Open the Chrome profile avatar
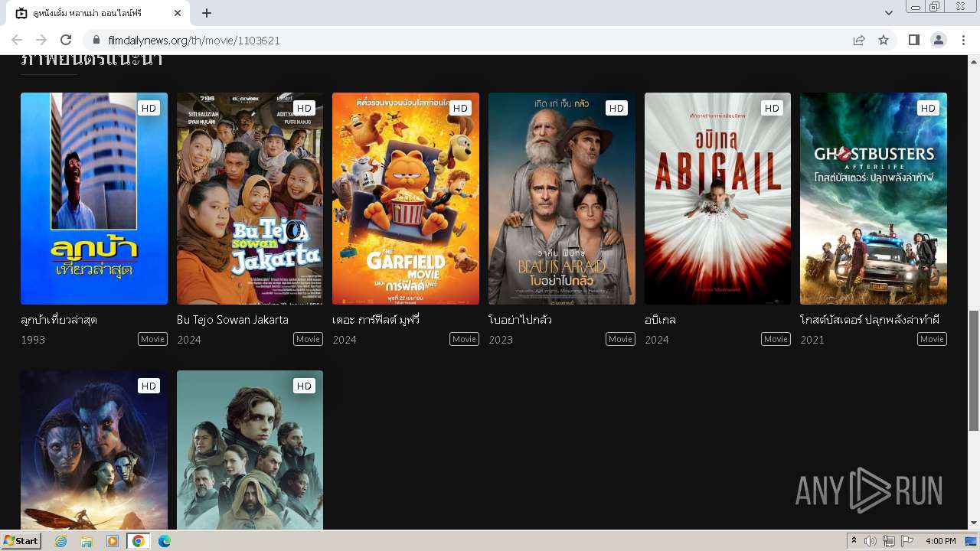This screenshot has width=980, height=551. [938, 40]
